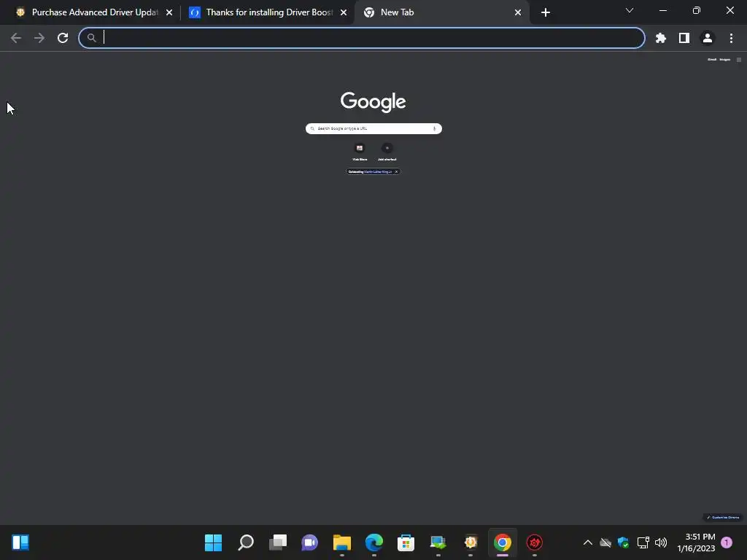Open Advanced Driver Updater on taskbar
Viewport: 747px width, 560px height.
click(471, 542)
